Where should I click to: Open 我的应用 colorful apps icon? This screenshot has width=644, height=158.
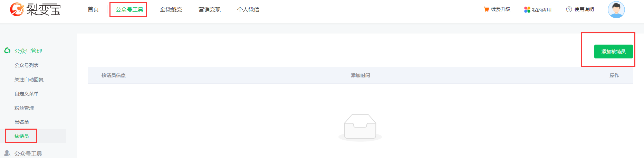(x=527, y=10)
